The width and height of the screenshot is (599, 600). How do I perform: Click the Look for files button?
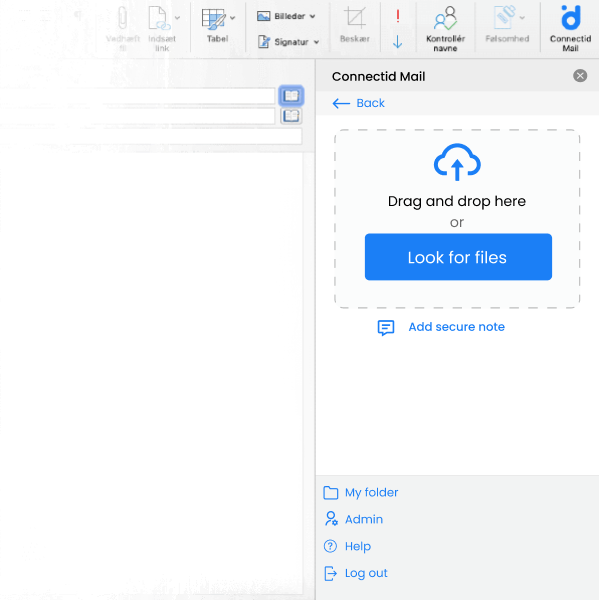pyautogui.click(x=458, y=257)
